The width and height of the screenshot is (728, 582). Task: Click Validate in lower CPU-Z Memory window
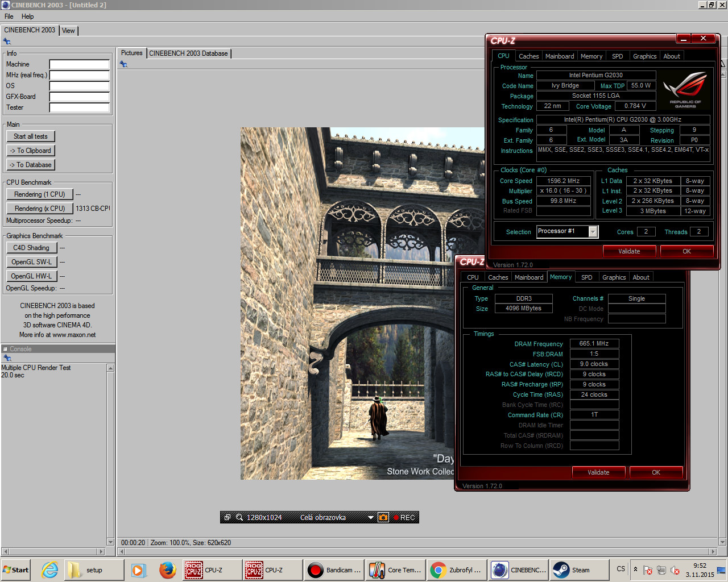tap(598, 472)
